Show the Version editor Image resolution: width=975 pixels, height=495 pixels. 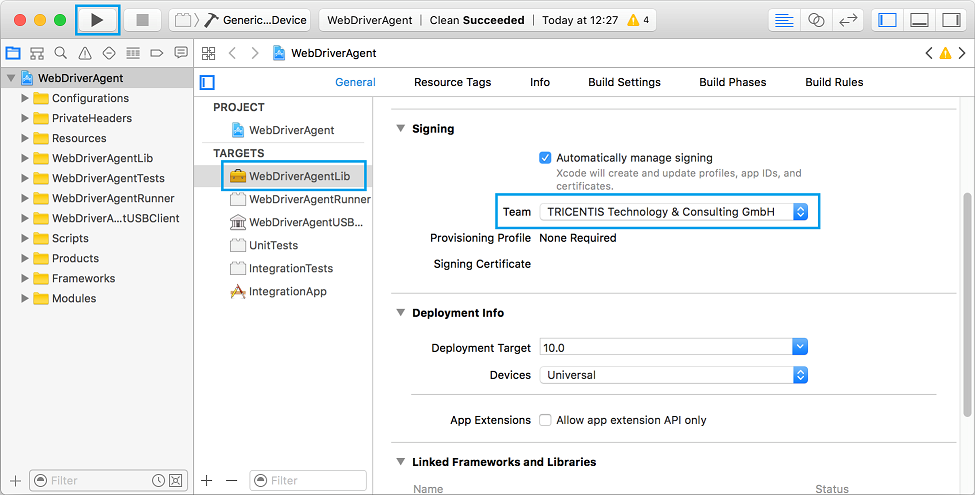tap(848, 20)
